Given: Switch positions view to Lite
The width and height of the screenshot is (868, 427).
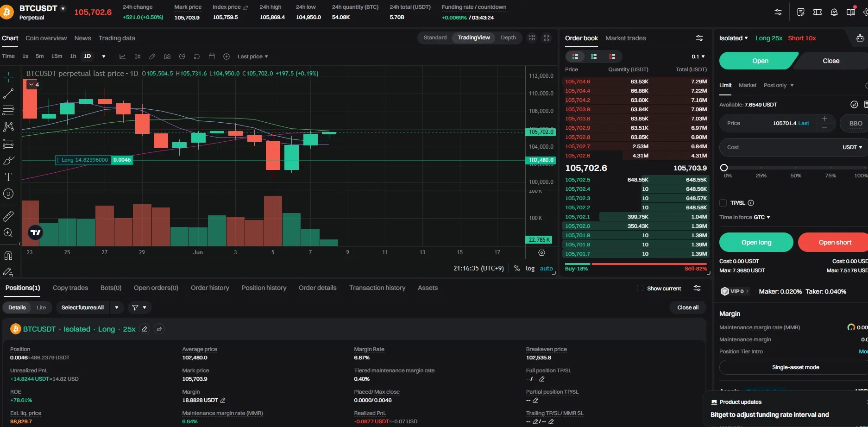Looking at the screenshot, I should pos(41,308).
